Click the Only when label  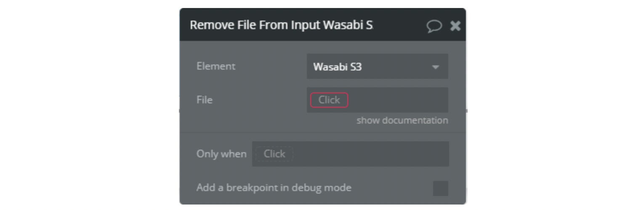point(221,154)
